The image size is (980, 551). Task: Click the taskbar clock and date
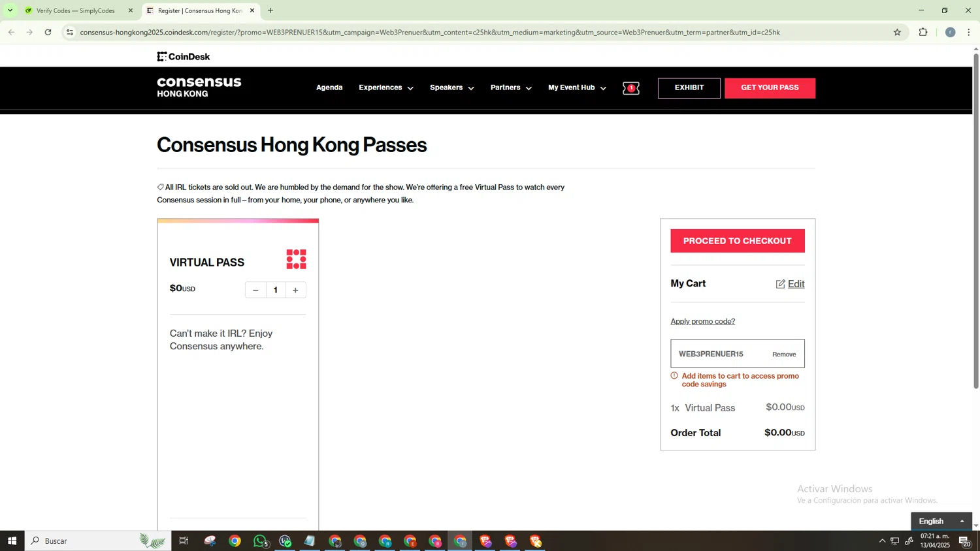pos(935,541)
